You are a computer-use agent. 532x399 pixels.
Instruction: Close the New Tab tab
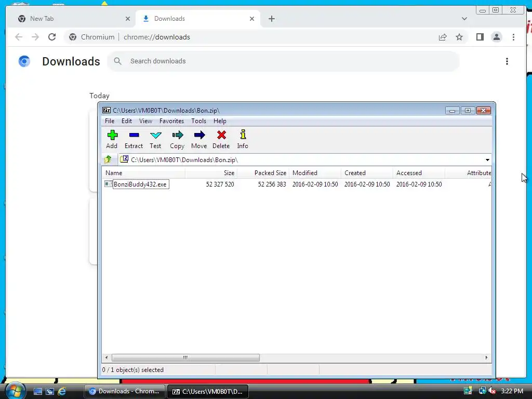pyautogui.click(x=128, y=19)
